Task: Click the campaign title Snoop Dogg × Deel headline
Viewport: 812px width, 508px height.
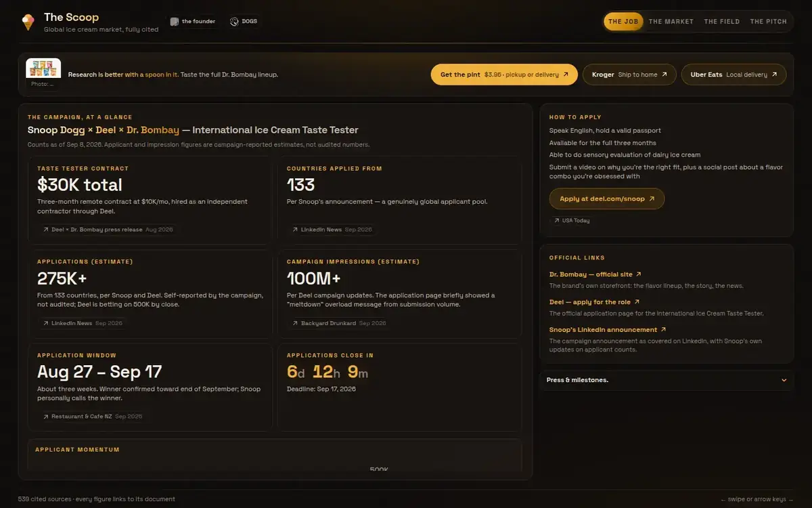Action: pyautogui.click(x=193, y=130)
